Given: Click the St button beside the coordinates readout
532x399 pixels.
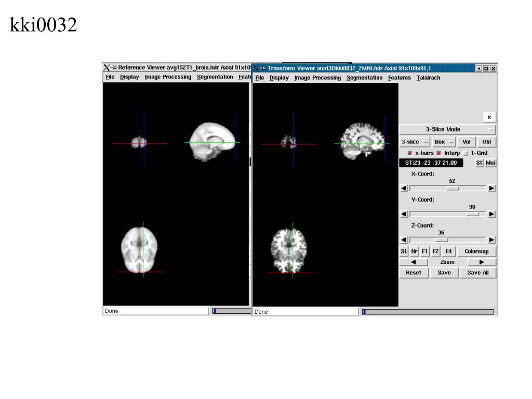Looking at the screenshot, I should 478,163.
